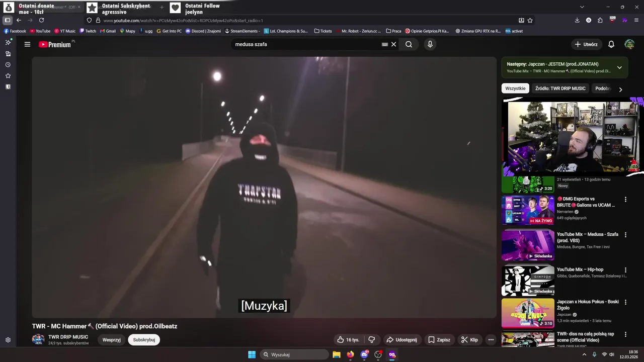Image resolution: width=644 pixels, height=362 pixels.
Task: Collapse the Następny playlist panel chevron
Action: [619, 67]
